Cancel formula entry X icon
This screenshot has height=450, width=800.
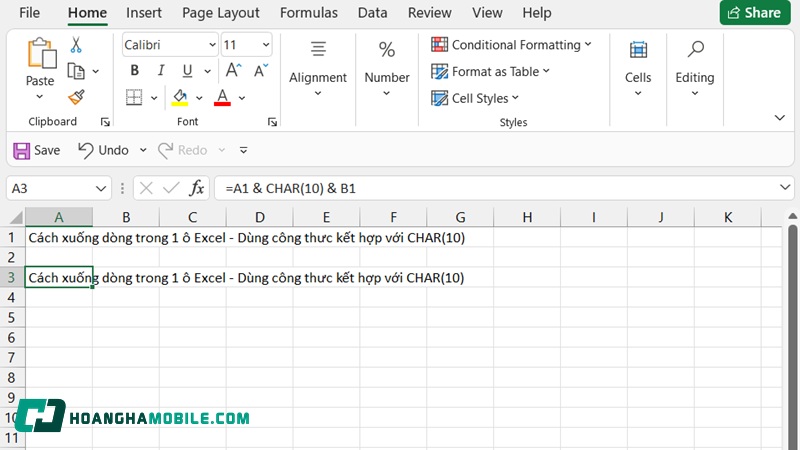point(146,189)
